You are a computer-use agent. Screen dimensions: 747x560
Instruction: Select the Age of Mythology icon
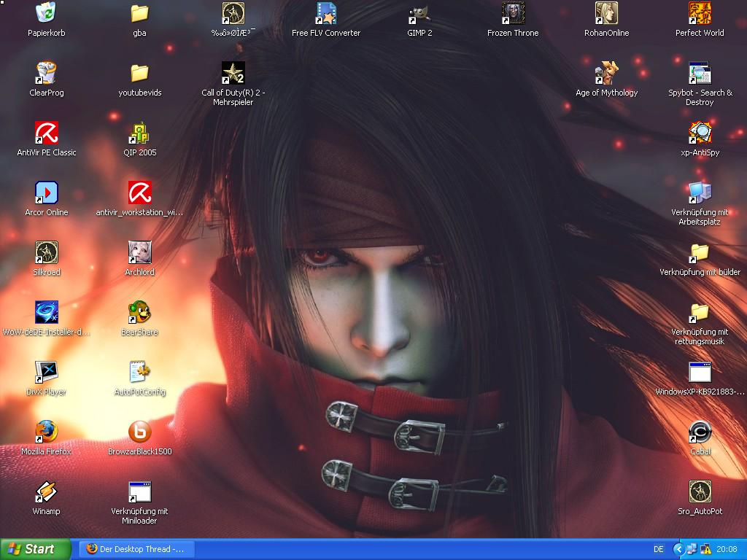606,73
